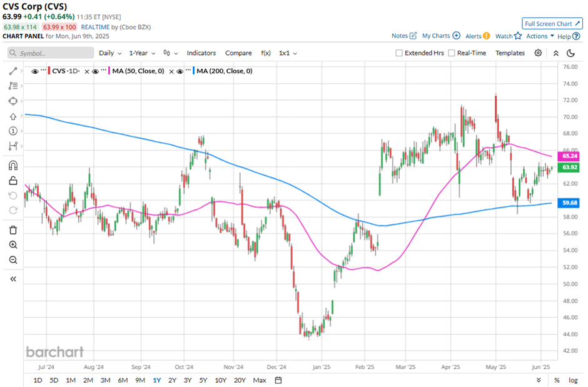Expand the 1-Year period dropdown

tap(143, 53)
